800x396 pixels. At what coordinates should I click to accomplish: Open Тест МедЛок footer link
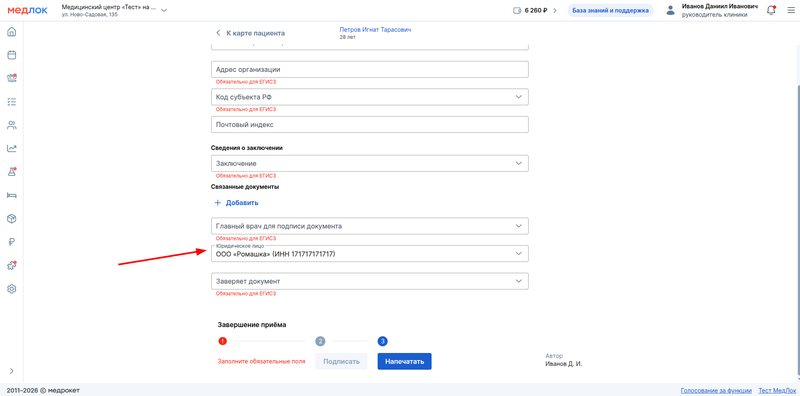[x=776, y=390]
